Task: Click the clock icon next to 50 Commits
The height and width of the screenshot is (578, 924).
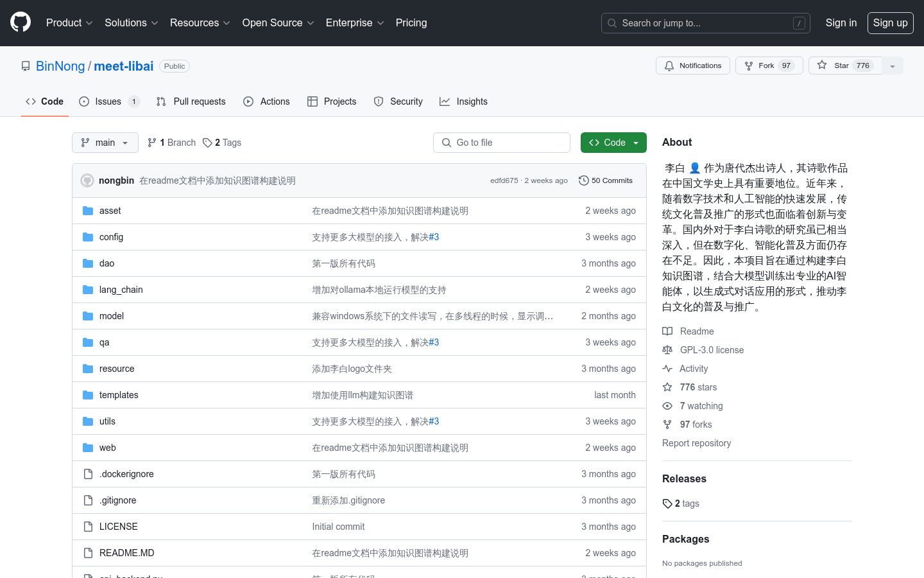Action: [x=584, y=180]
